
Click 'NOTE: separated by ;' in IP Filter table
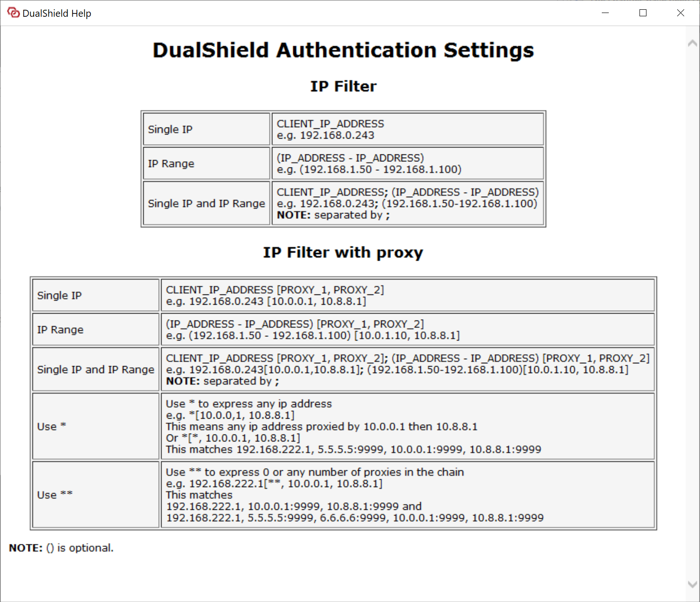pos(333,215)
